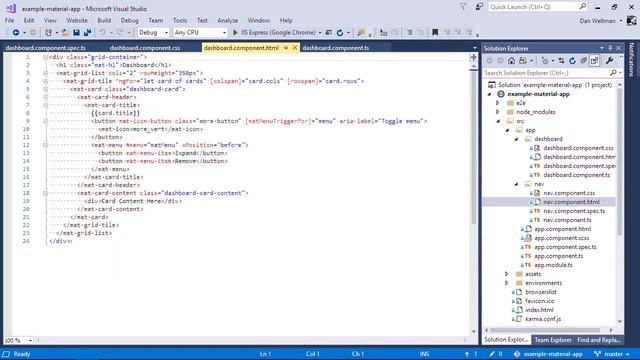
Task: Click the Open File toolbar icon
Action: (x=65, y=33)
